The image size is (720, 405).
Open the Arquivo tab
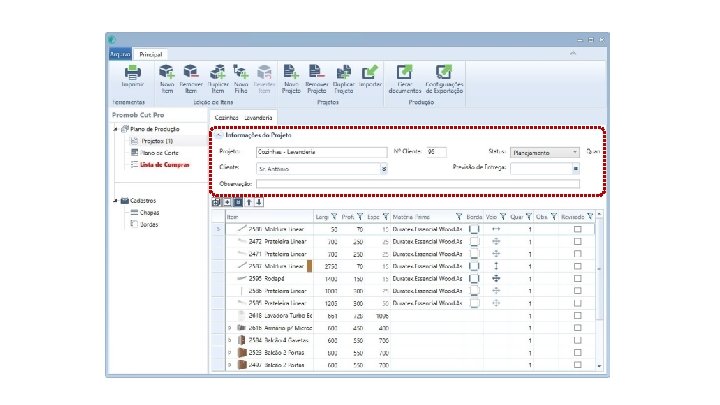120,54
